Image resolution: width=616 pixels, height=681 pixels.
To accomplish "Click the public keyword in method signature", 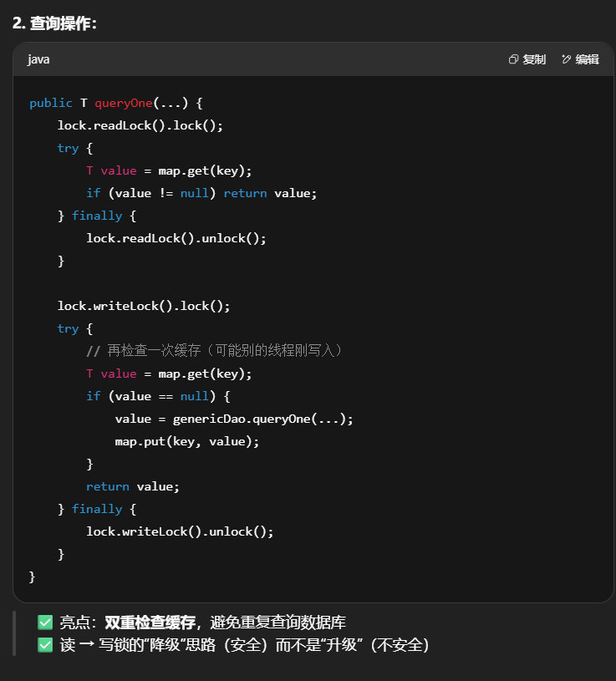I will pyautogui.click(x=50, y=103).
